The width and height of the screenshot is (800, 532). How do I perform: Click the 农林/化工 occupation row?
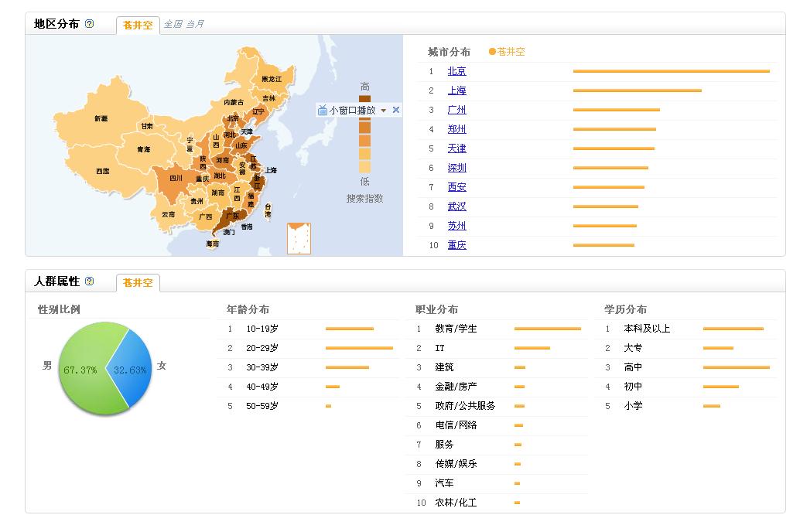pos(497,503)
